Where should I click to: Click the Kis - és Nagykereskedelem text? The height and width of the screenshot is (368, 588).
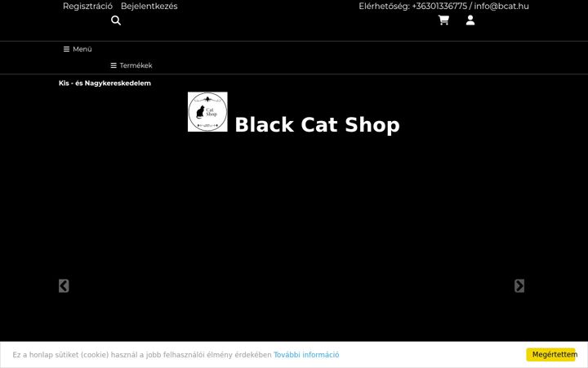(x=105, y=83)
